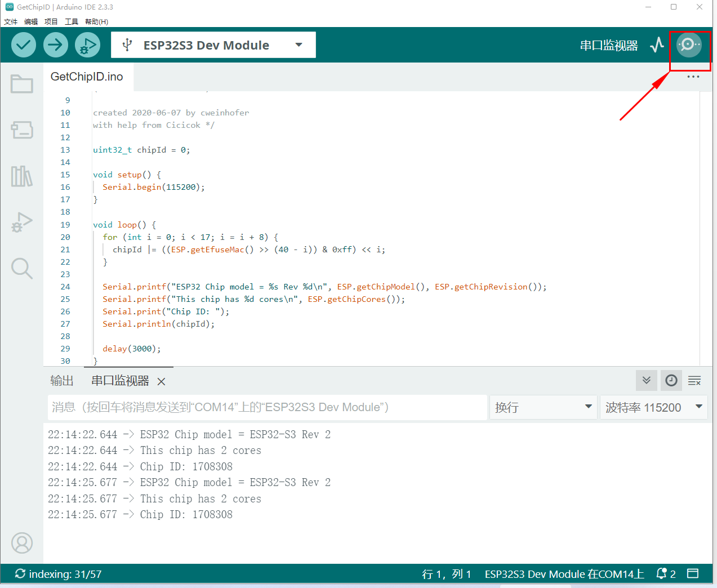Click the Arduino IDE title bar app icon
This screenshot has height=588, width=717.
(x=9, y=7)
